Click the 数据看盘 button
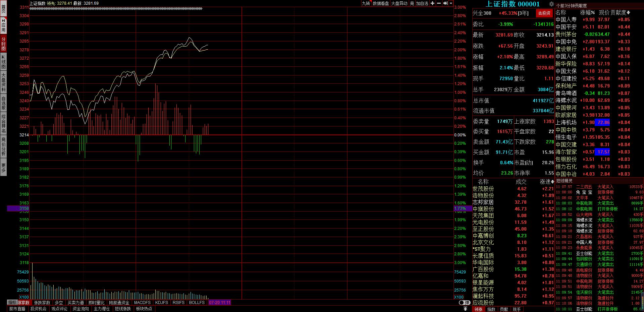Image resolution: width=644 pixels, height=312 pixels. pyautogui.click(x=381, y=3)
